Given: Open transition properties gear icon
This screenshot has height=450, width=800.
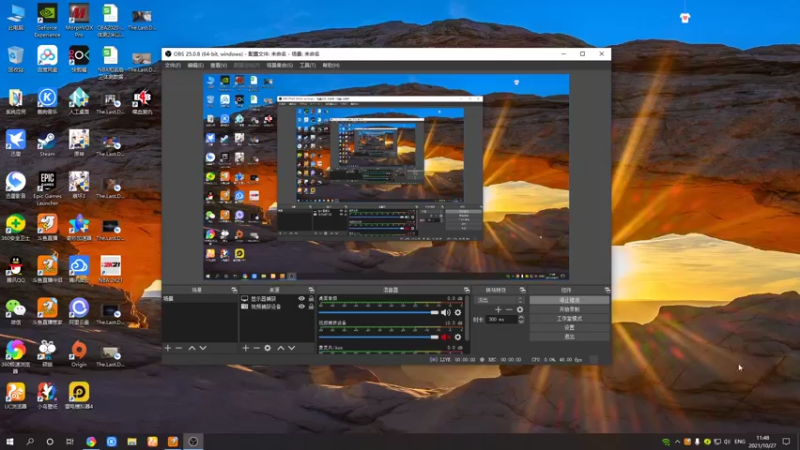Looking at the screenshot, I should click(520, 310).
